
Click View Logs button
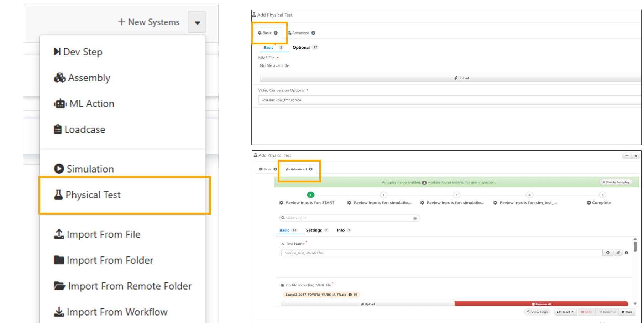[x=538, y=312]
